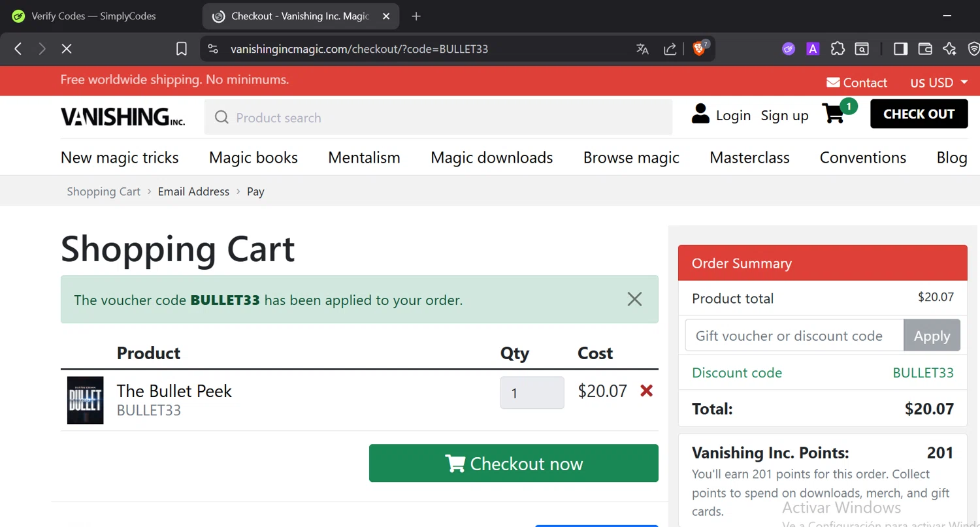
Task: Expand the US USD currency dropdown
Action: (939, 83)
